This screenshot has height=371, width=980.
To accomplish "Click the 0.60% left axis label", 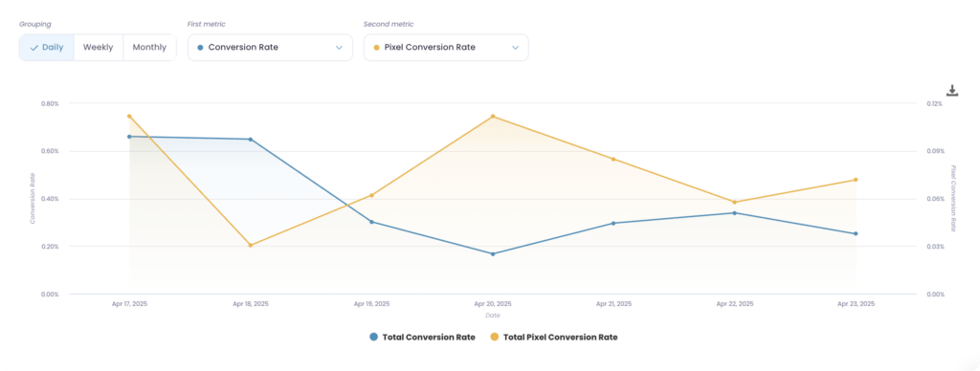I will coord(50,151).
